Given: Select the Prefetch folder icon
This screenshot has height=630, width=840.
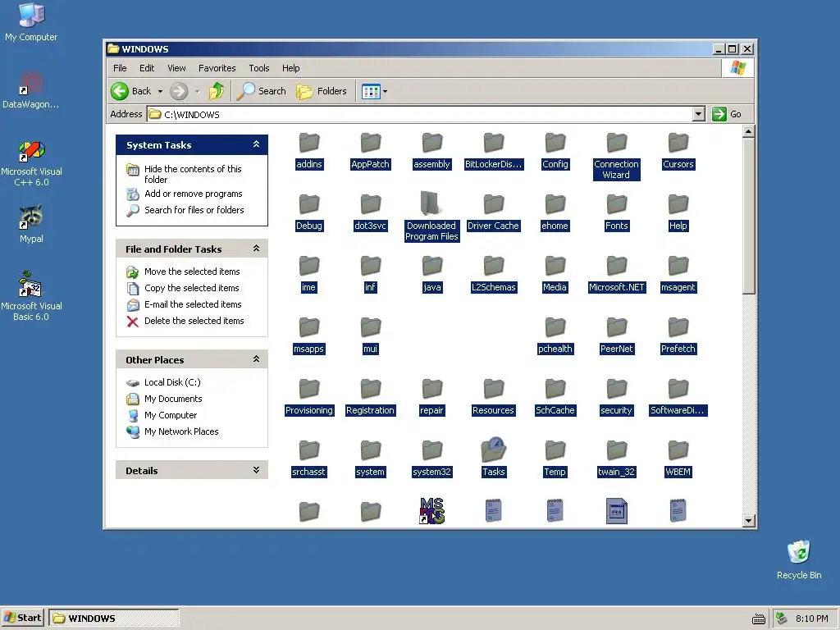Looking at the screenshot, I should [678, 327].
